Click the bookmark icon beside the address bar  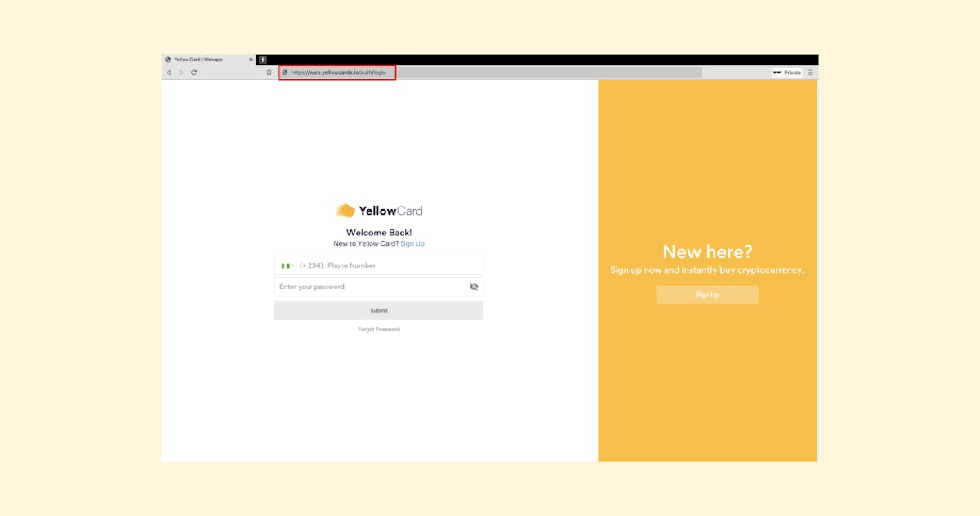(x=269, y=73)
